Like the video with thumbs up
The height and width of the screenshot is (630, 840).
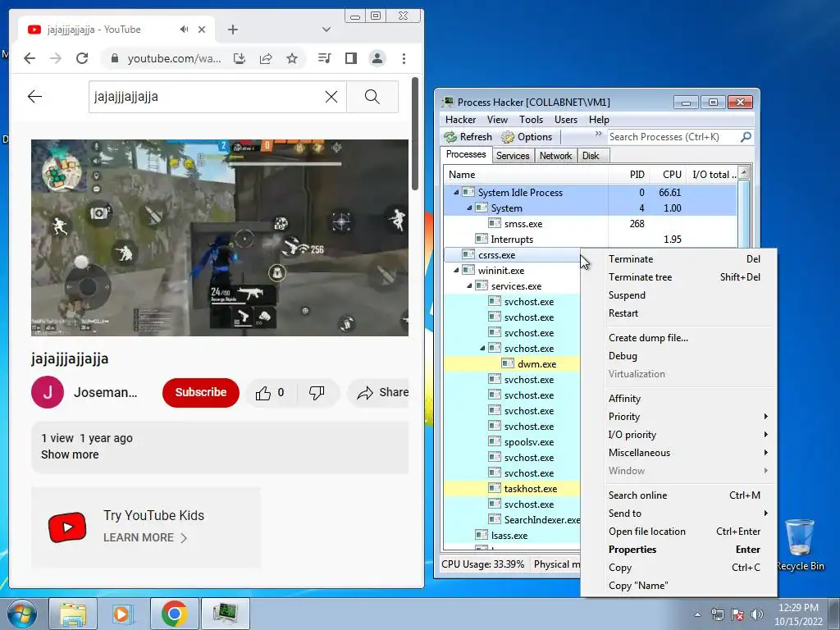click(x=271, y=393)
